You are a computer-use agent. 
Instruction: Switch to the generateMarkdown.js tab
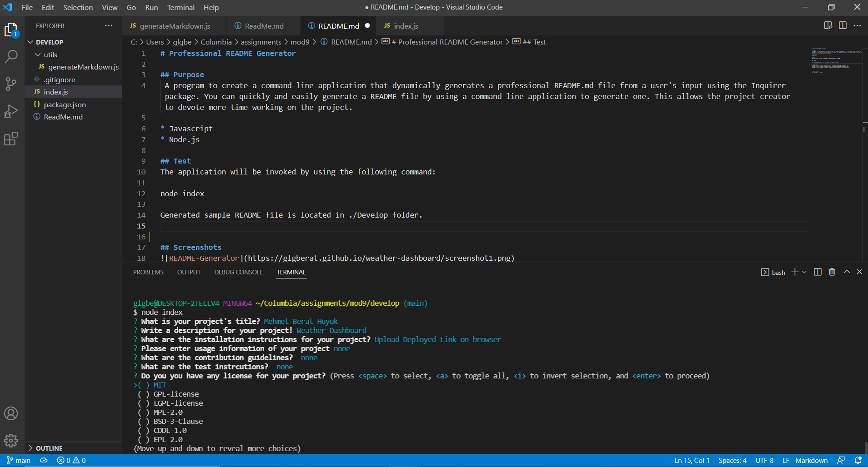[175, 26]
